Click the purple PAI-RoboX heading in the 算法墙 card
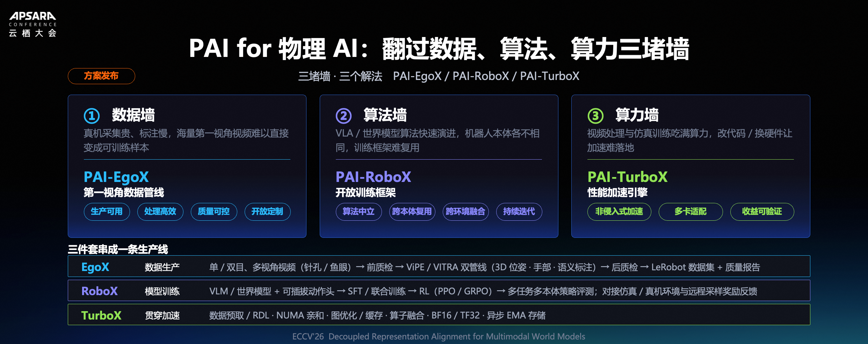The height and width of the screenshot is (344, 868). click(373, 177)
